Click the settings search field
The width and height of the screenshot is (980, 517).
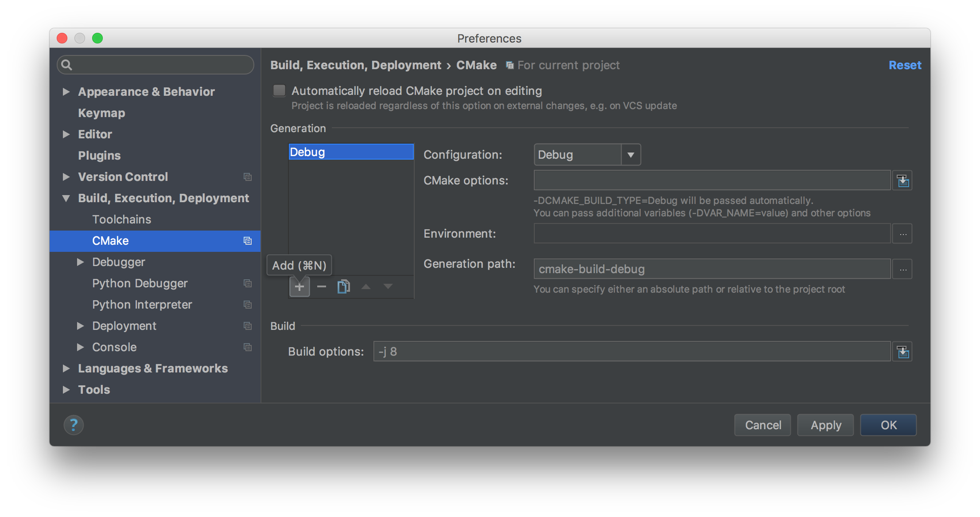click(x=156, y=65)
